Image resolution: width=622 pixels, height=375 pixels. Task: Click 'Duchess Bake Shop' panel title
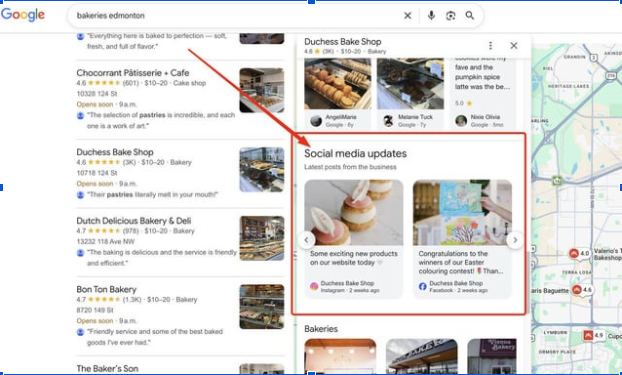tap(343, 42)
